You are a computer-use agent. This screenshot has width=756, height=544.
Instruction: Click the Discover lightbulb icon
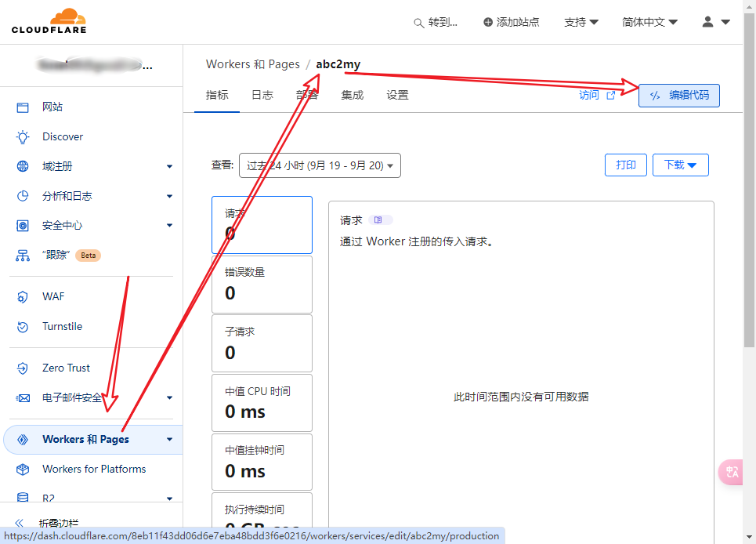point(23,136)
